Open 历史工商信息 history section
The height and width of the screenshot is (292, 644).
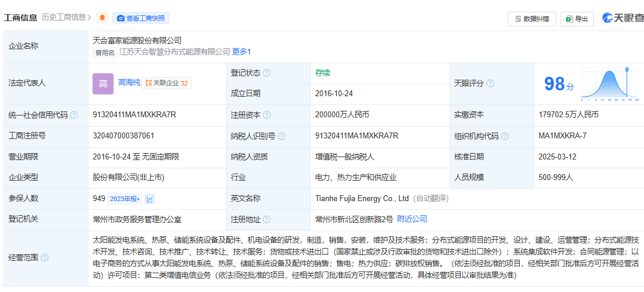(x=66, y=18)
